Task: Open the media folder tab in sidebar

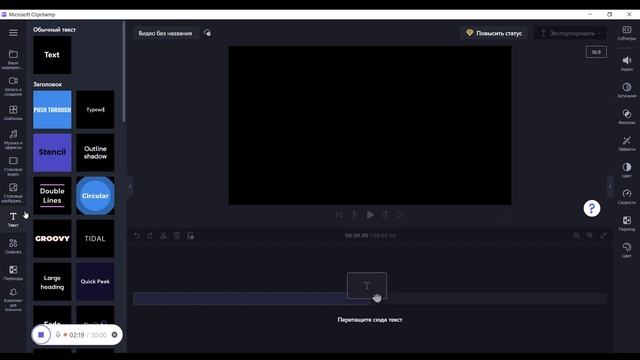Action: point(13,59)
